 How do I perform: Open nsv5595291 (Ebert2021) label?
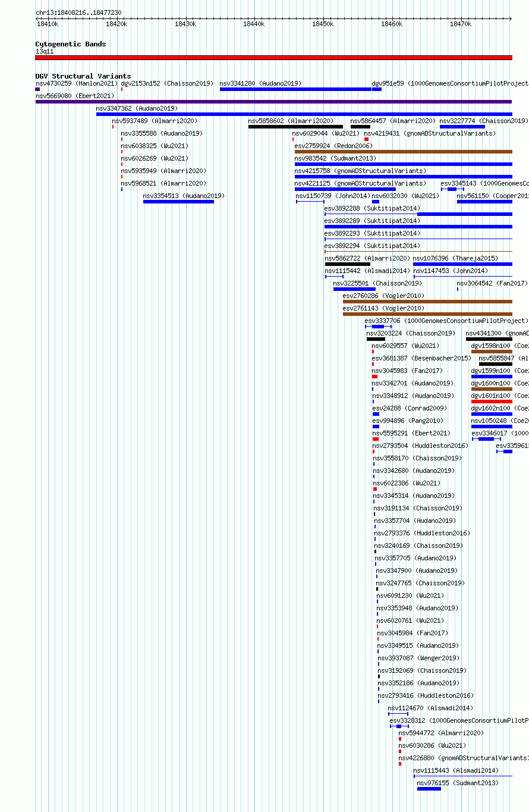tap(411, 433)
